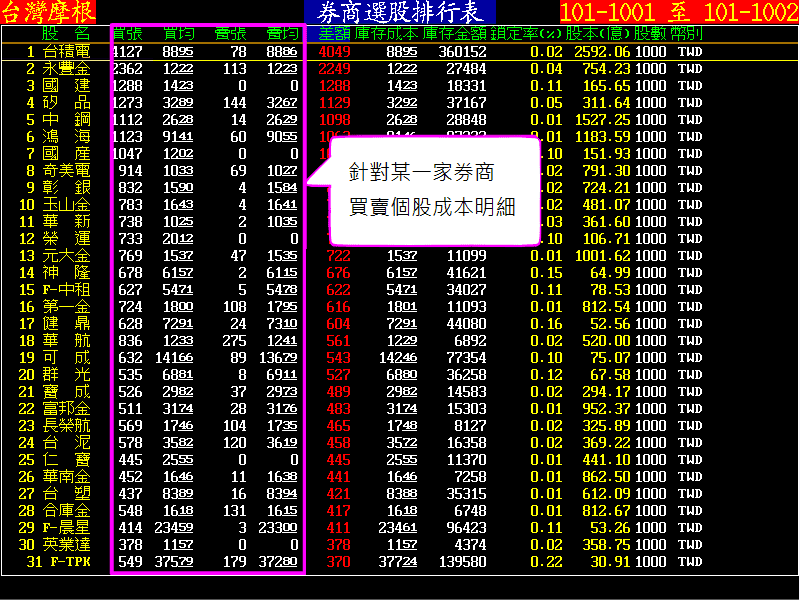
Task: Sort by the 賣均 column header
Action: point(281,34)
